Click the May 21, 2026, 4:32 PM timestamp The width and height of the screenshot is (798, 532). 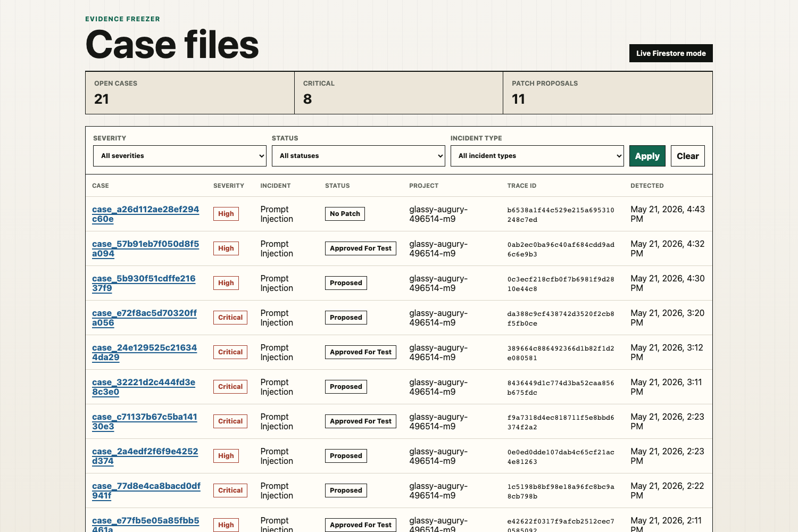coord(668,248)
